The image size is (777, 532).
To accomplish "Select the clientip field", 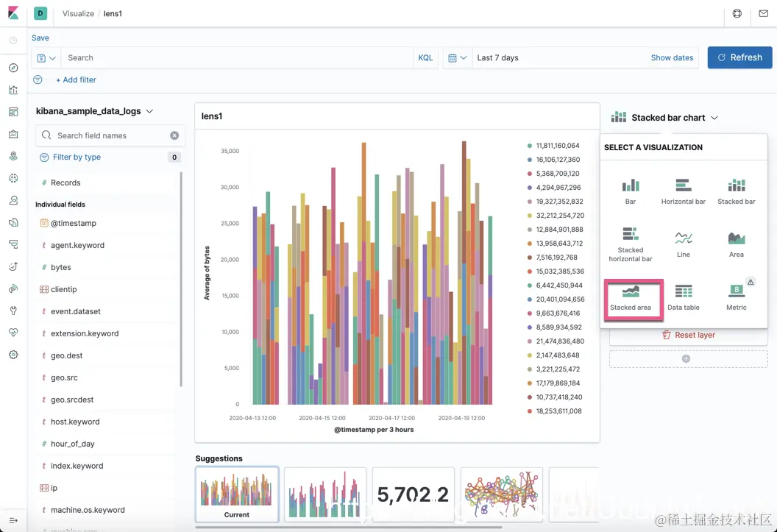I will (106, 289).
